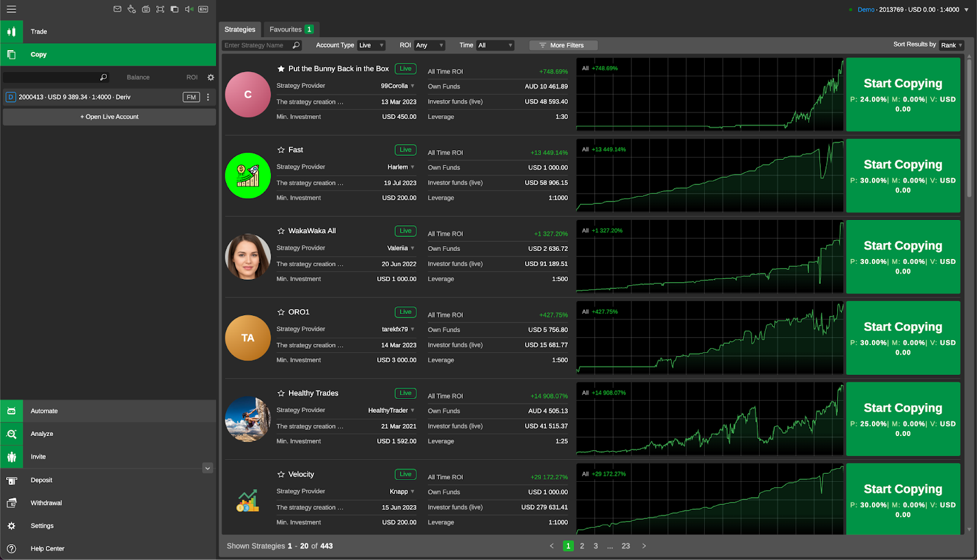
Task: Mute sounds using the speaker icon
Action: [x=188, y=9]
